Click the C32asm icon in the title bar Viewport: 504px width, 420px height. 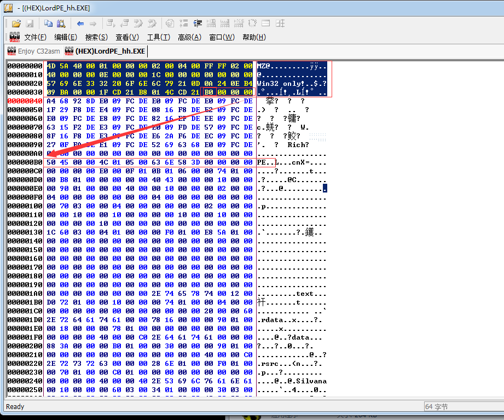coord(8,8)
